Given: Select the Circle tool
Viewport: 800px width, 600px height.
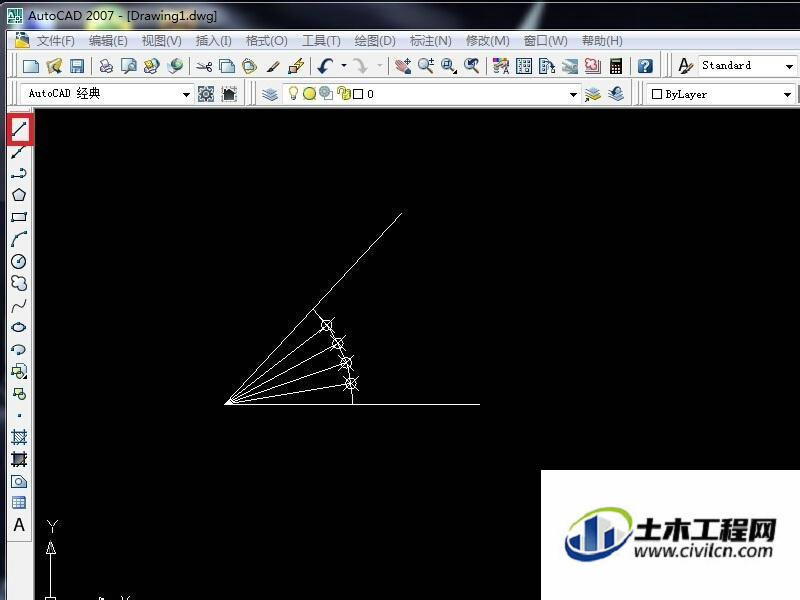Looking at the screenshot, I should (19, 261).
